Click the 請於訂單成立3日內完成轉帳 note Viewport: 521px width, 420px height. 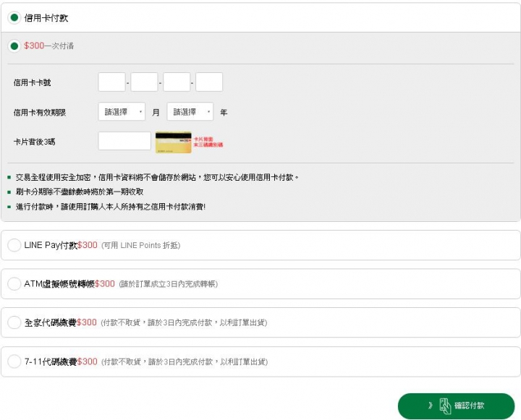169,284
